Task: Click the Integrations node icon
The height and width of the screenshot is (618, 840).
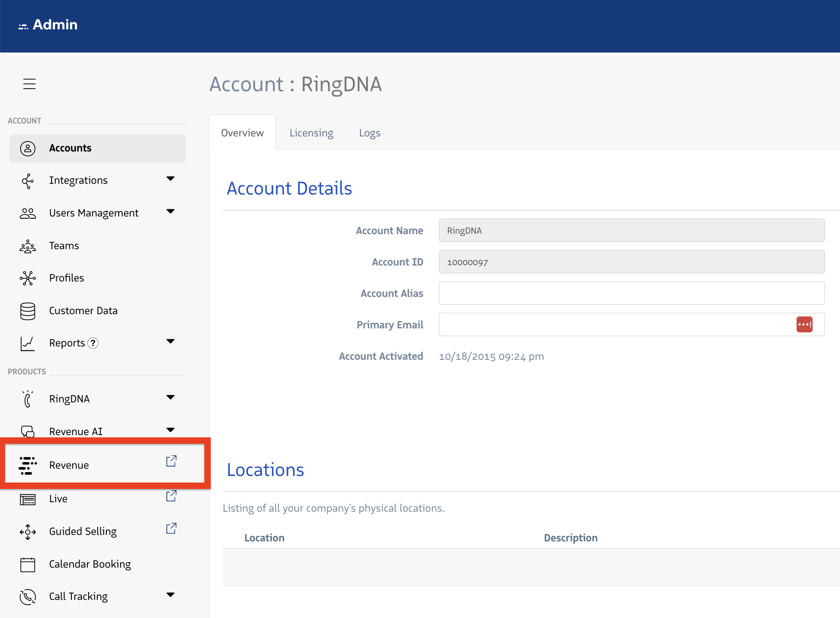Action: pos(28,181)
